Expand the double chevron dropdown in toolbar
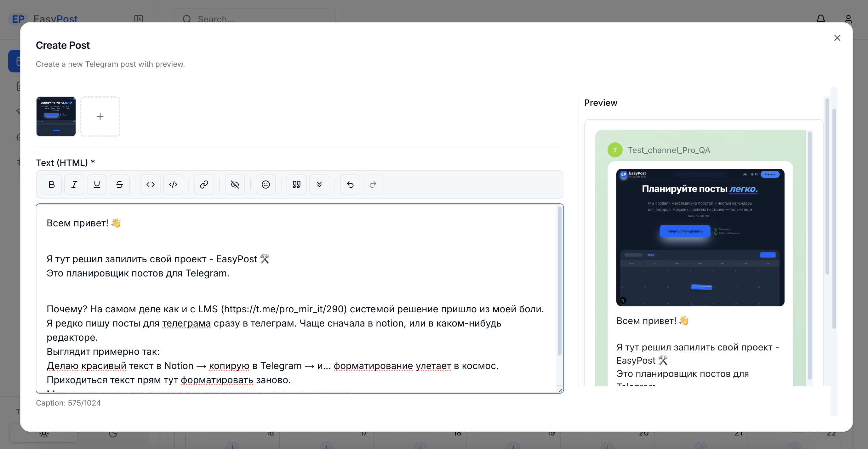The width and height of the screenshot is (868, 449). pyautogui.click(x=319, y=184)
